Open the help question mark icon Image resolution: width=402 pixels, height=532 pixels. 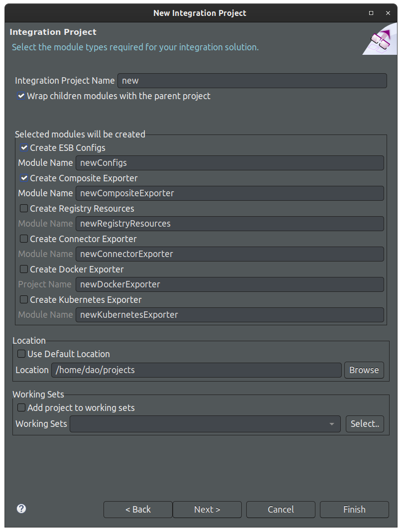(21, 509)
